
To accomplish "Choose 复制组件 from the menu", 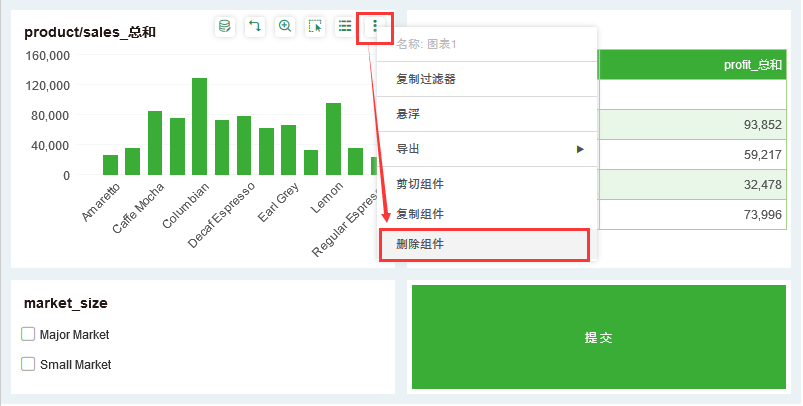I will [x=420, y=214].
